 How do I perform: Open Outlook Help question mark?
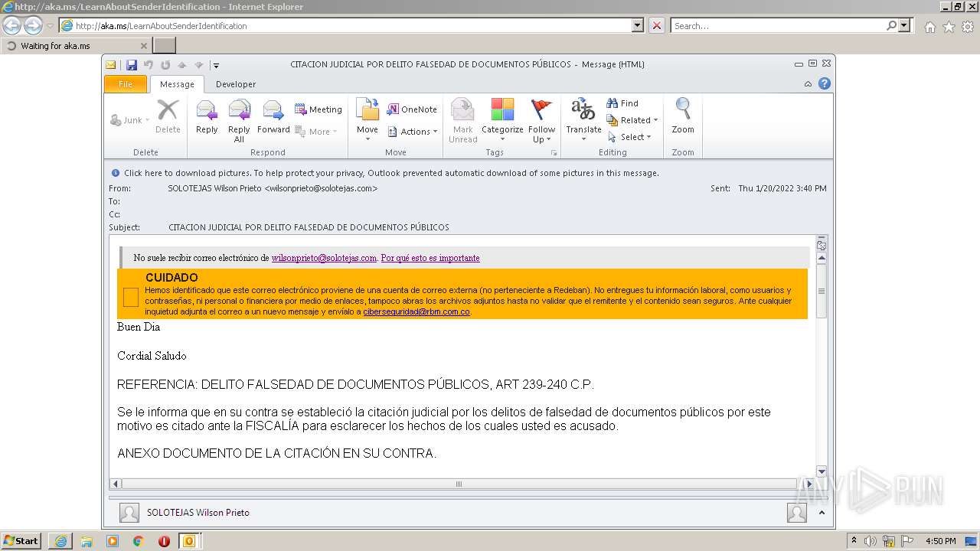tap(825, 84)
